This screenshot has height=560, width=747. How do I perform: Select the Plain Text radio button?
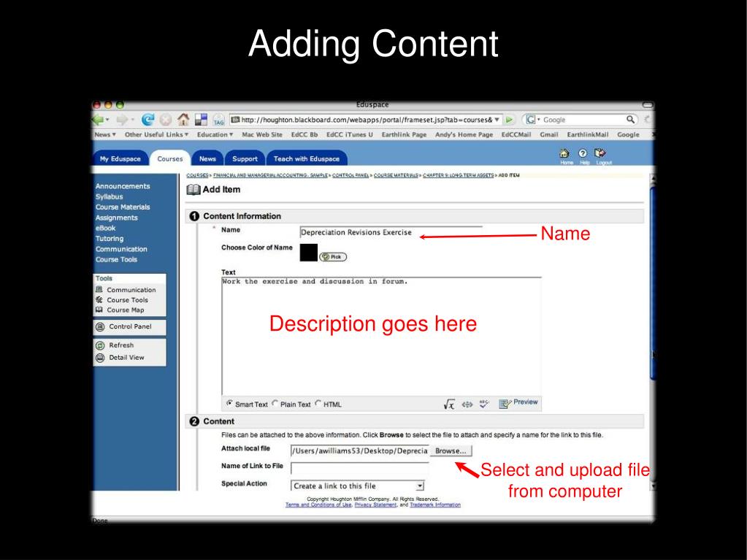coord(275,403)
